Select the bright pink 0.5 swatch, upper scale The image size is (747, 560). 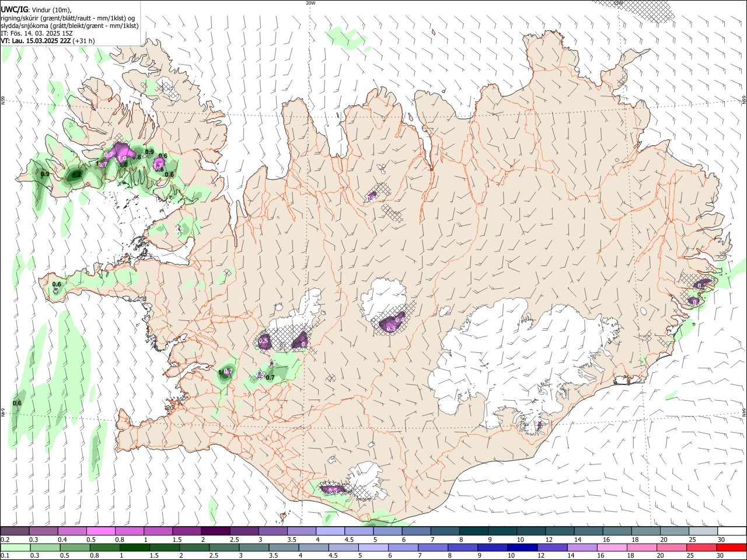click(101, 531)
